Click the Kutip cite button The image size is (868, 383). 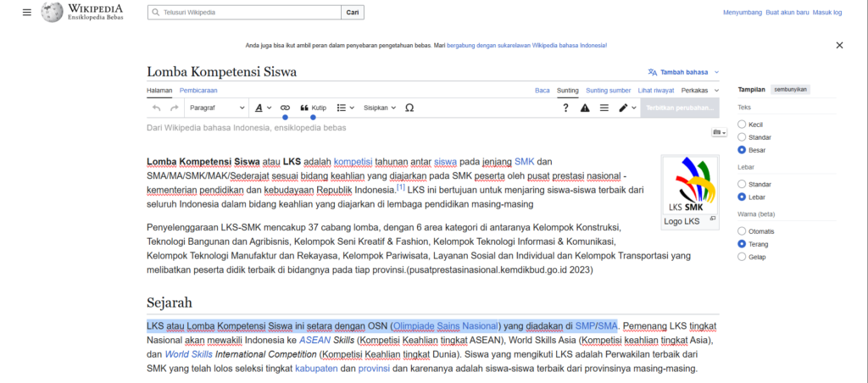click(313, 108)
